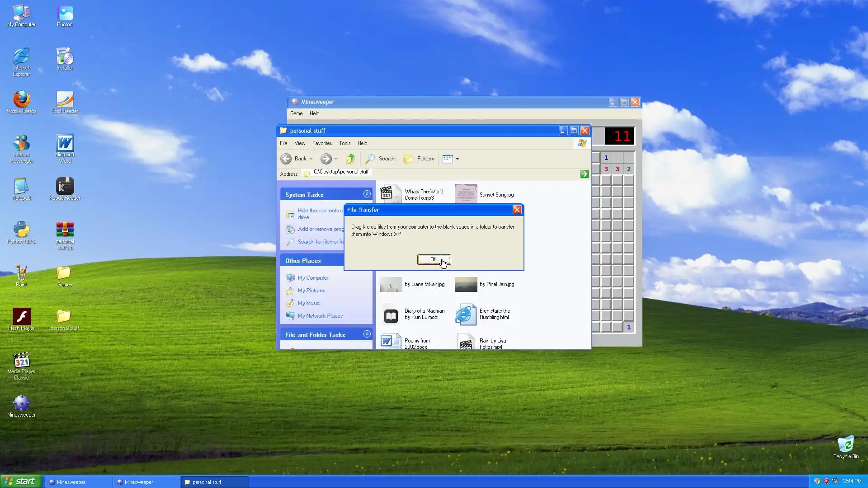Toggle the Folders pane button
868x488 pixels.
419,159
